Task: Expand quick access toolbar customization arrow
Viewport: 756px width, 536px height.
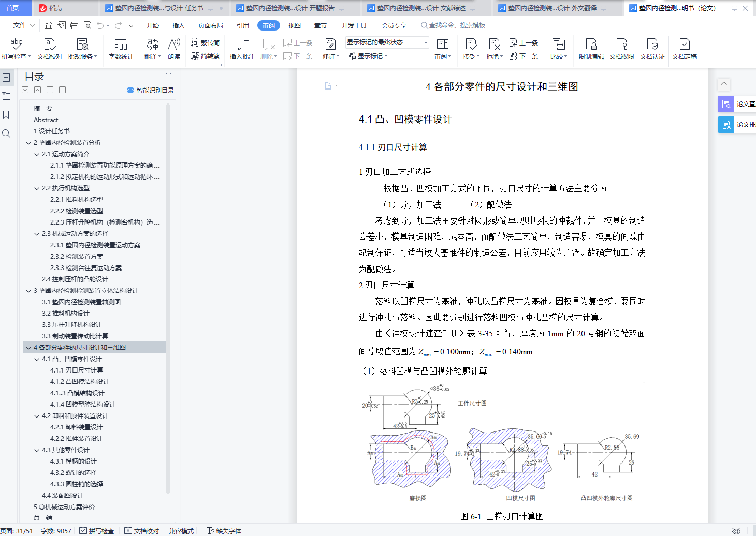Action: coord(131,25)
